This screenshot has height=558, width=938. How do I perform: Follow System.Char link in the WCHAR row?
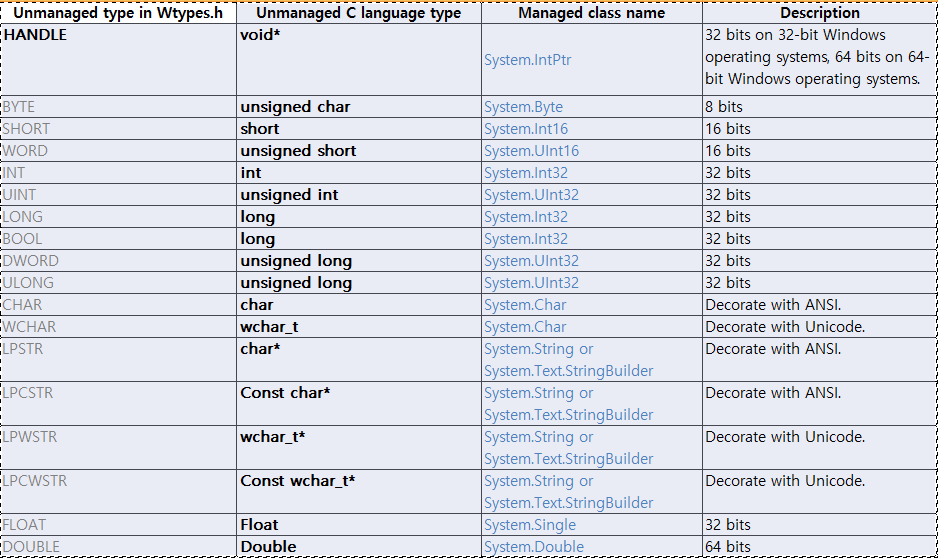[525, 327]
